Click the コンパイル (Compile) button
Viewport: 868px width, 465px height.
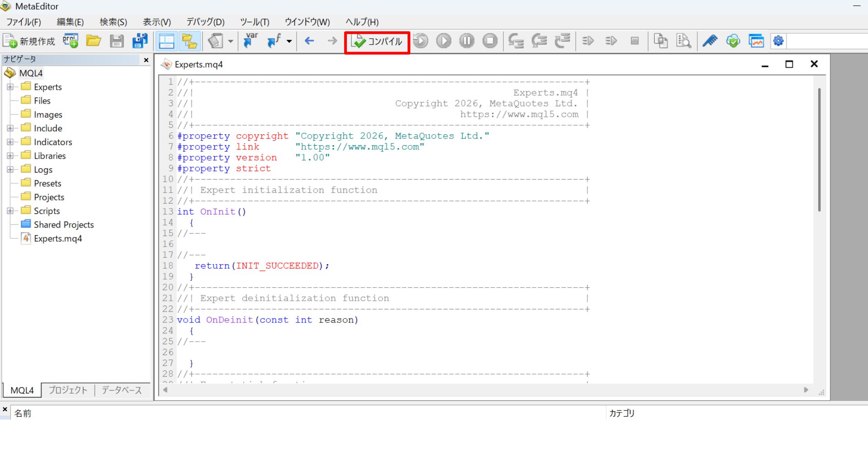(377, 42)
